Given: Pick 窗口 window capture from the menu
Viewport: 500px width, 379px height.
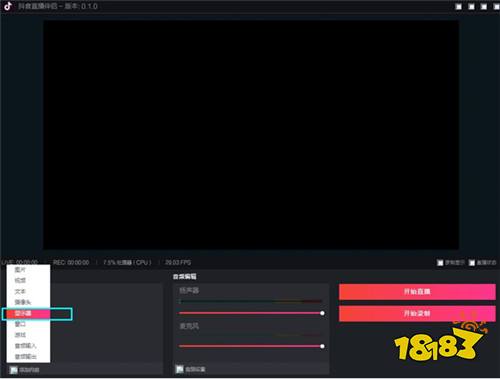Looking at the screenshot, I should click(28, 324).
